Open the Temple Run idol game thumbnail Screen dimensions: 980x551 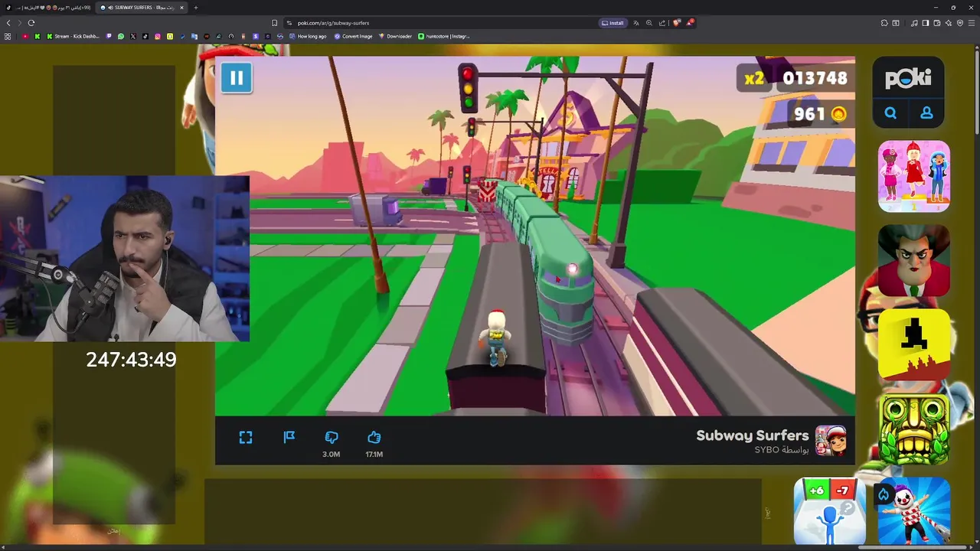tap(914, 429)
